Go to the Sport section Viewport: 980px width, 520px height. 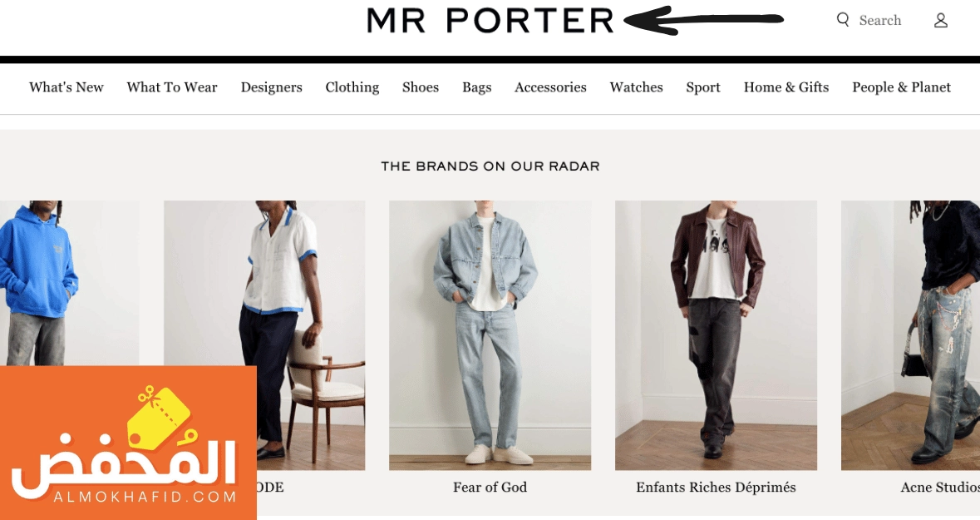click(703, 87)
